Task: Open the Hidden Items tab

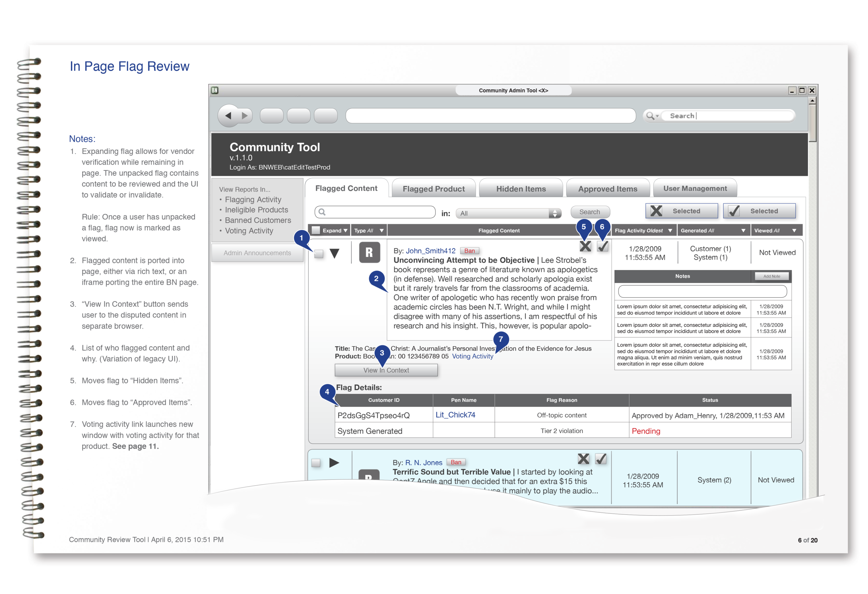Action: pyautogui.click(x=521, y=189)
